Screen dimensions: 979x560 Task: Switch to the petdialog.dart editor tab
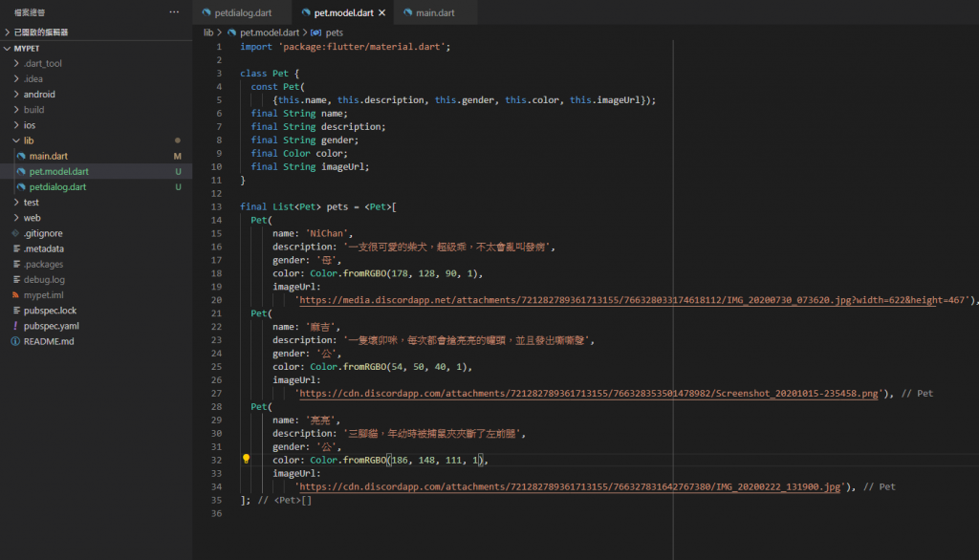(243, 13)
